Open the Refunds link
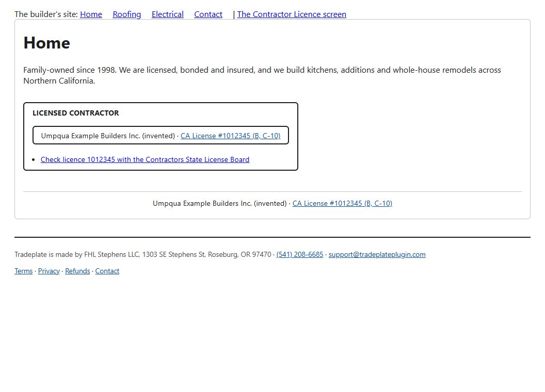The width and height of the screenshot is (545, 392). click(77, 271)
